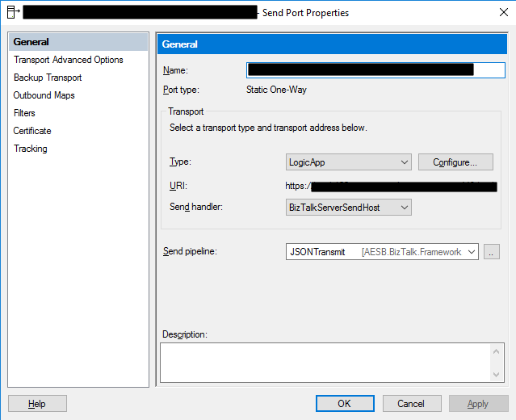The image size is (516, 420).
Task: Switch to the Tracking section
Action: (31, 149)
